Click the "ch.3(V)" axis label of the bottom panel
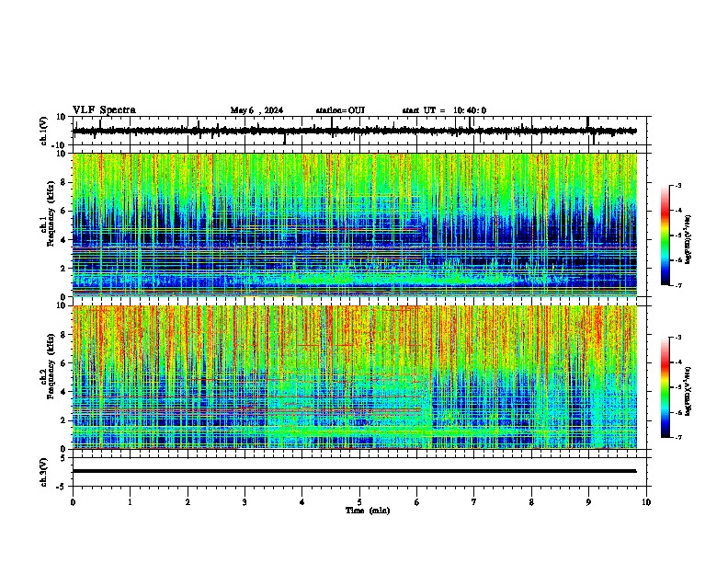Viewport: 728px width, 563px height. point(44,472)
